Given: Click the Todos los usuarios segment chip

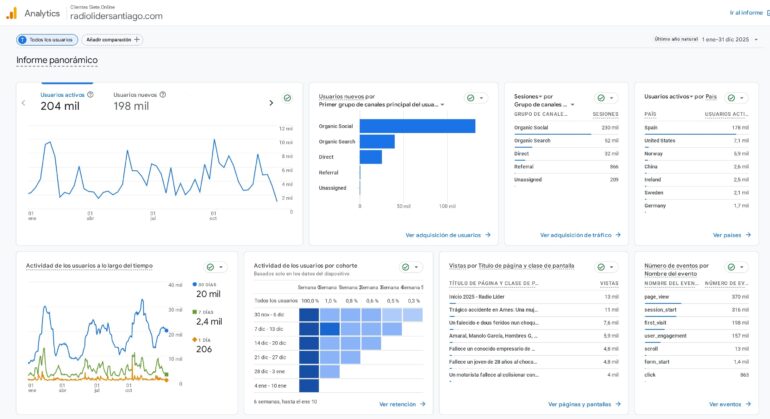Looking at the screenshot, I should (x=46, y=40).
